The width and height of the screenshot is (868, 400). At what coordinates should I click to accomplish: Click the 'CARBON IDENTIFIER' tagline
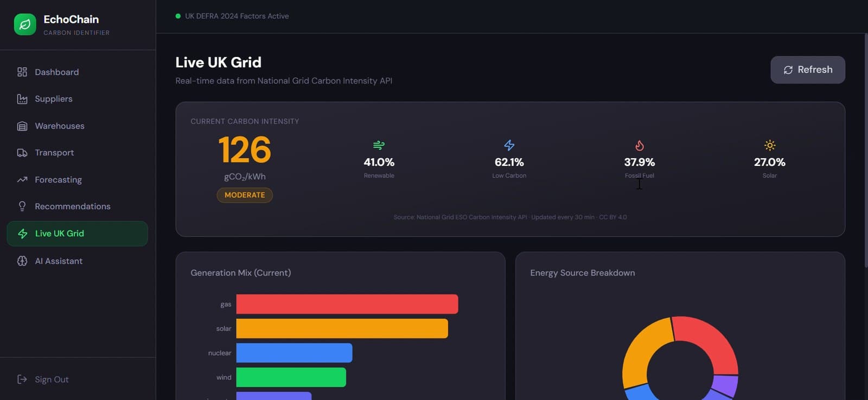(76, 33)
